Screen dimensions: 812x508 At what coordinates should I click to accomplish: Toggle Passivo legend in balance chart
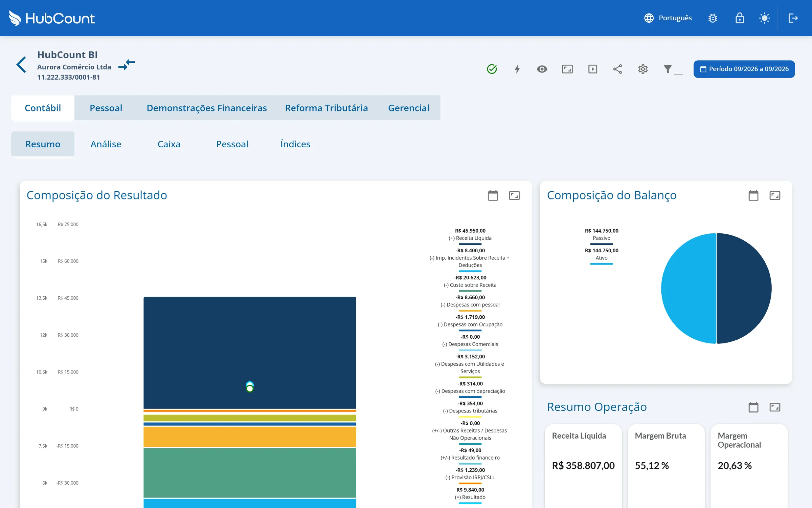[602, 237]
